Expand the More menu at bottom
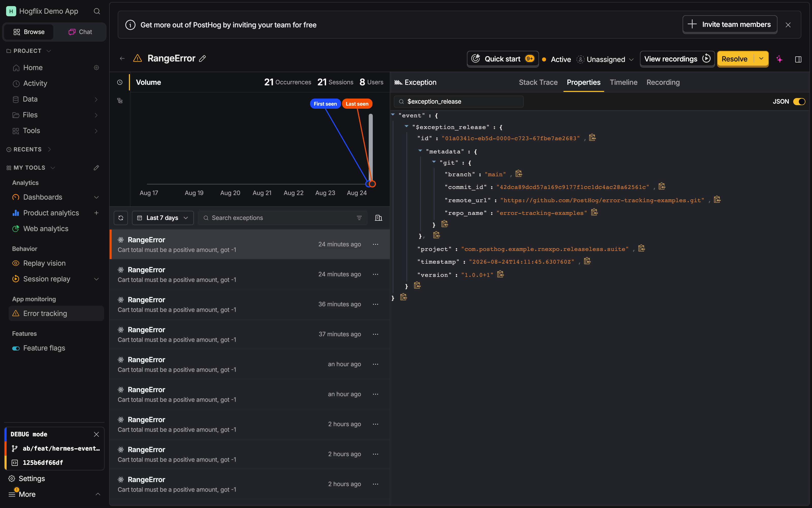This screenshot has height=508, width=812. pyautogui.click(x=54, y=494)
